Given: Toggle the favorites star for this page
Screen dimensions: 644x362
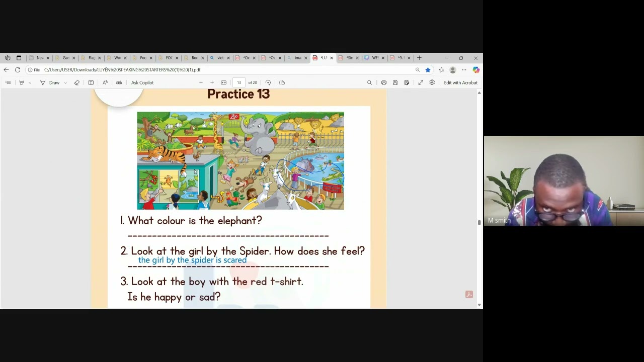Looking at the screenshot, I should (x=428, y=70).
